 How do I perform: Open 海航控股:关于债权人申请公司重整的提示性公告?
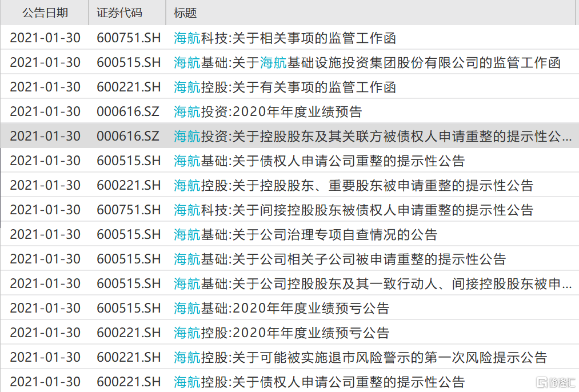[319, 382]
